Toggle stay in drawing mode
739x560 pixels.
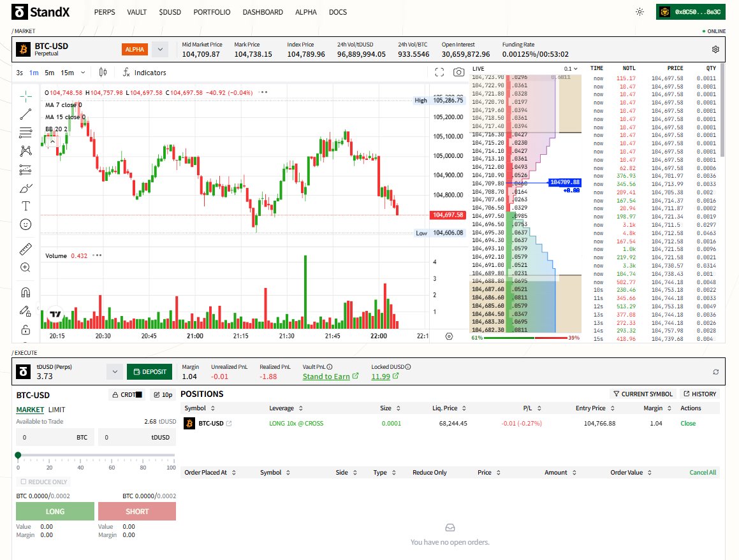[26, 311]
